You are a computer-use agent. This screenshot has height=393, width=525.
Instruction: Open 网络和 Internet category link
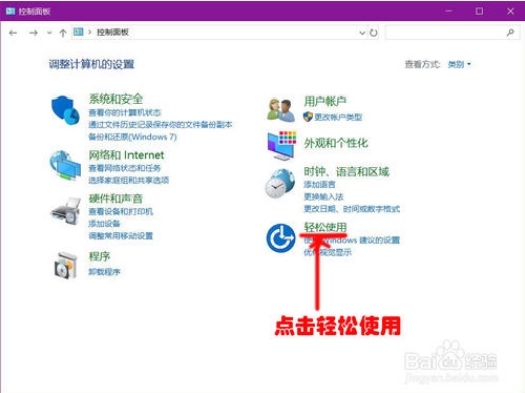126,155
